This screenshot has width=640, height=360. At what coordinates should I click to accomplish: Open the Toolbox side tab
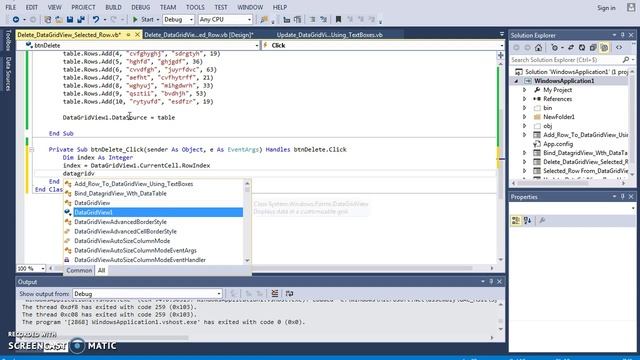tap(8, 40)
